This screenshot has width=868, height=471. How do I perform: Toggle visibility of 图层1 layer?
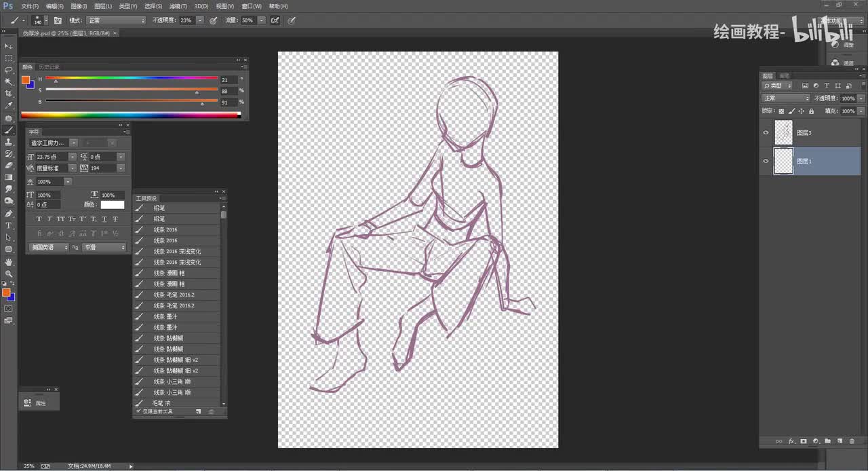tap(766, 162)
